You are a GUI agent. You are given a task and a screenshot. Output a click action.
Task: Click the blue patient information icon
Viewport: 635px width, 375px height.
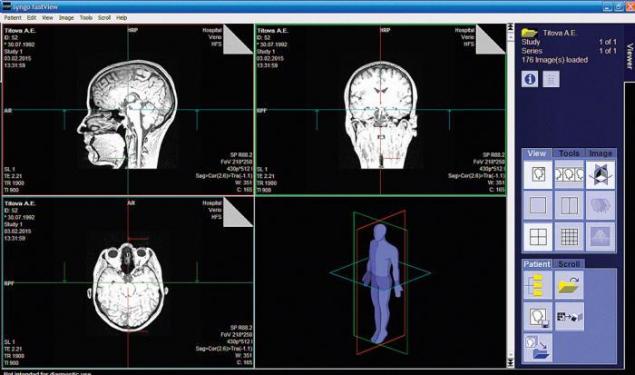530,79
